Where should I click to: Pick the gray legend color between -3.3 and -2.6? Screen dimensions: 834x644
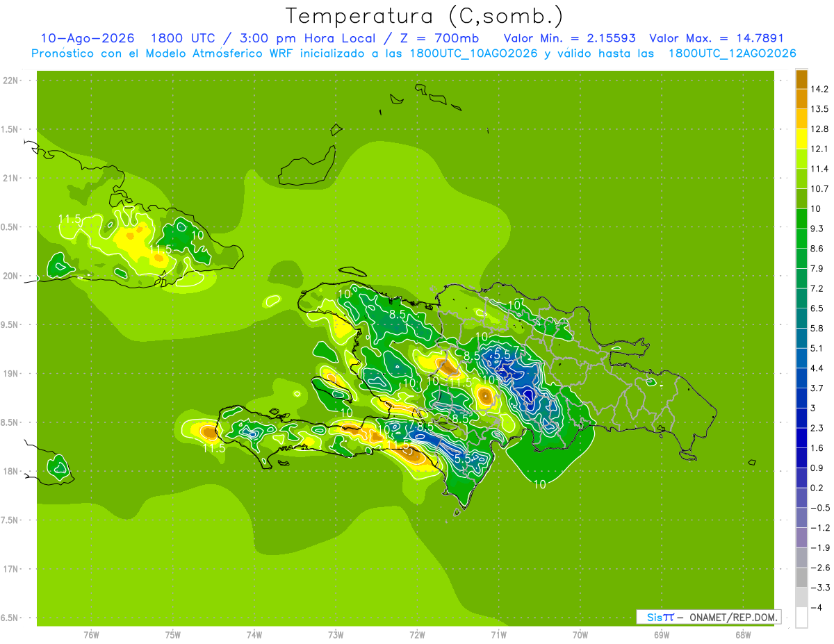tap(801, 577)
